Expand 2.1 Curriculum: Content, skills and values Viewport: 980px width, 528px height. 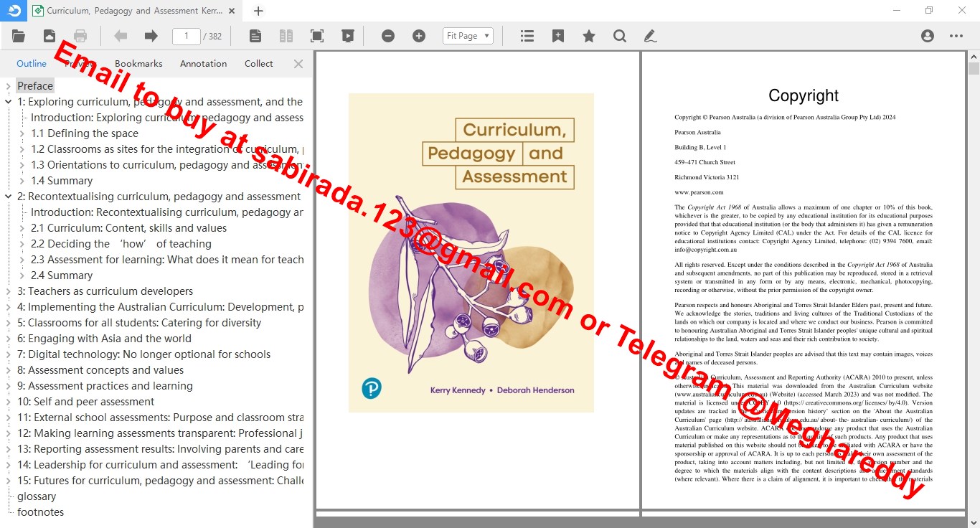tap(22, 228)
